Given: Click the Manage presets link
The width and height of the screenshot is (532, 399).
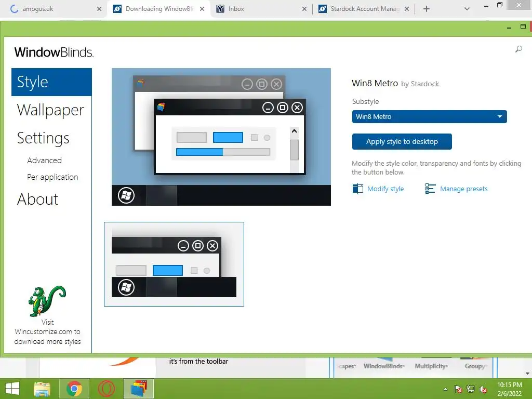Looking at the screenshot, I should coord(463,189).
